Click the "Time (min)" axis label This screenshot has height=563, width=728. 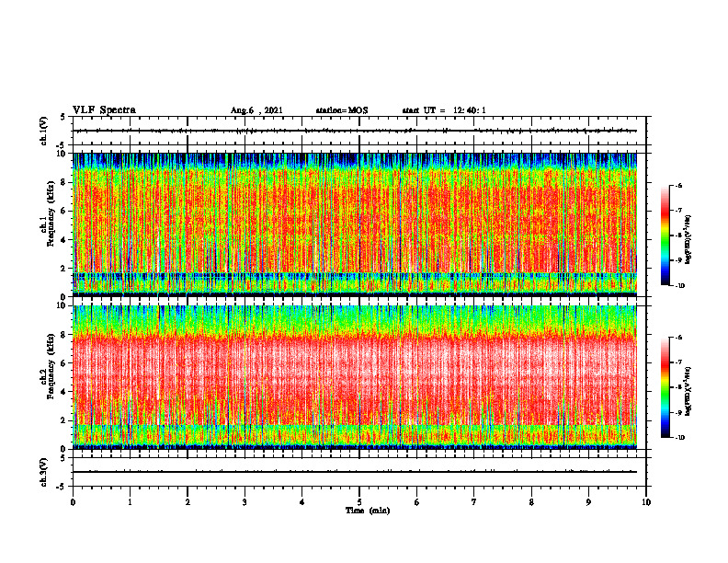click(368, 511)
